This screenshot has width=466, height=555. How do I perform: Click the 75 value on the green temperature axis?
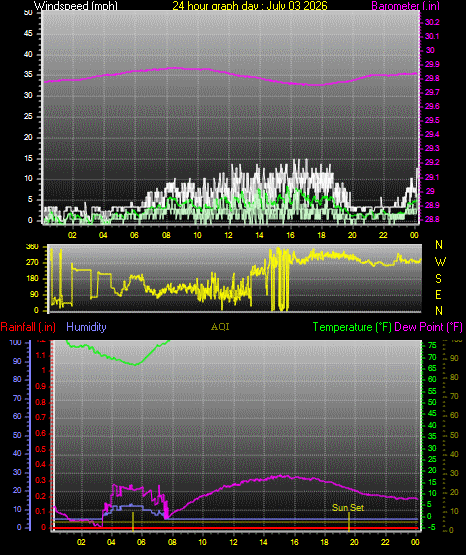coord(432,346)
